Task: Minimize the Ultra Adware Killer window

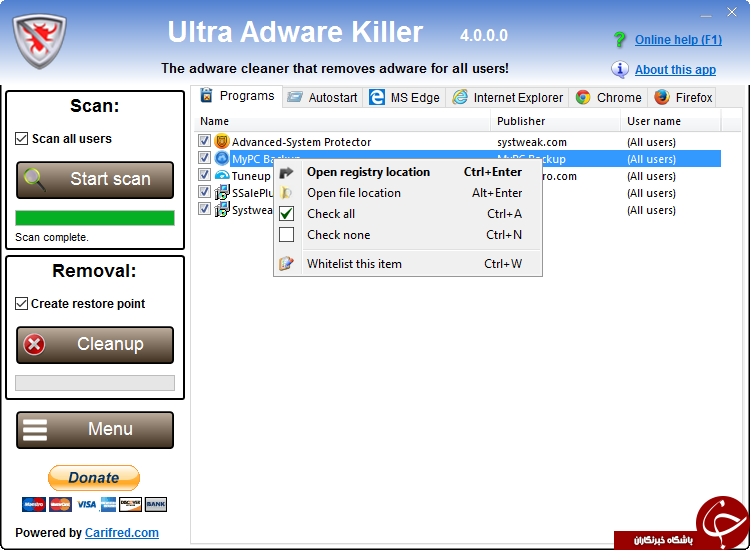Action: click(x=706, y=14)
